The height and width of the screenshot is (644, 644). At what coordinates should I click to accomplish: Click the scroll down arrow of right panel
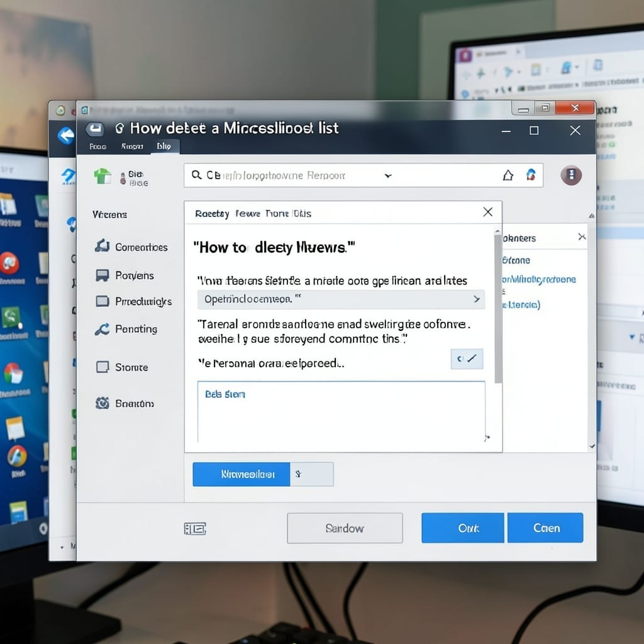[x=592, y=446]
